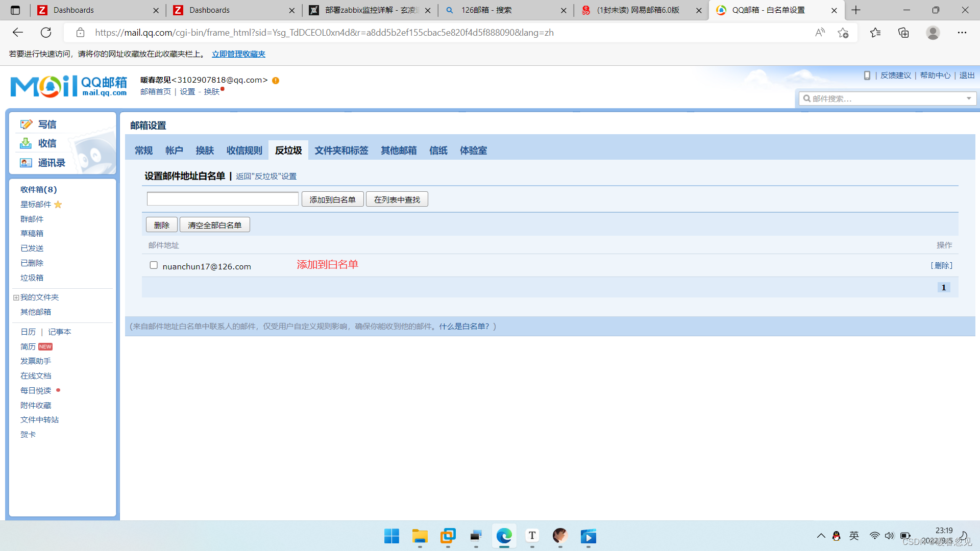Click the mobile phone icon near 反馈建议
980x551 pixels.
coord(867,76)
